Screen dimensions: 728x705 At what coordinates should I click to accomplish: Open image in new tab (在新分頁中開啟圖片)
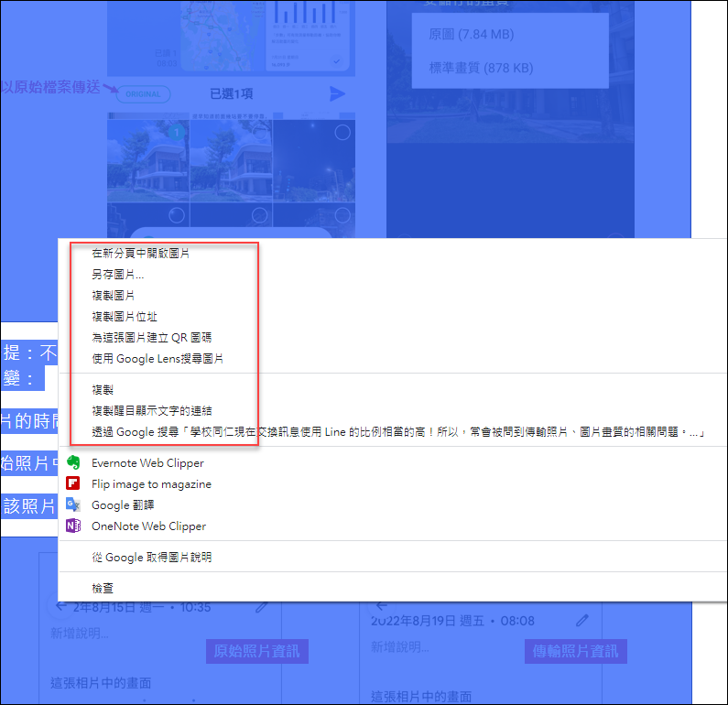pyautogui.click(x=140, y=254)
